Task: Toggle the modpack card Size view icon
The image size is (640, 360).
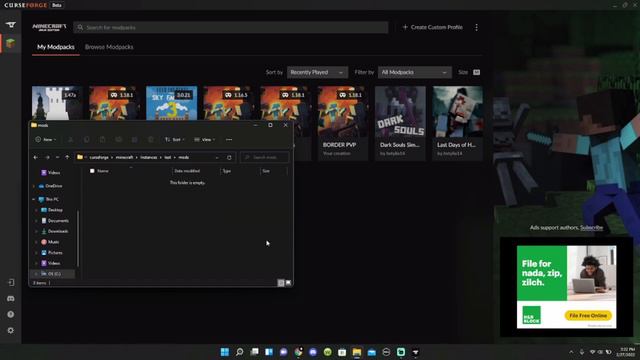Action: coord(476,72)
